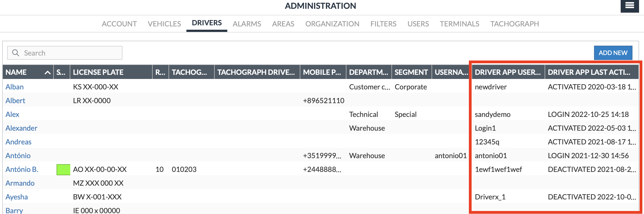
Task: Click LOGIN 2021-12-30 14:56 activity cell
Action: point(588,156)
